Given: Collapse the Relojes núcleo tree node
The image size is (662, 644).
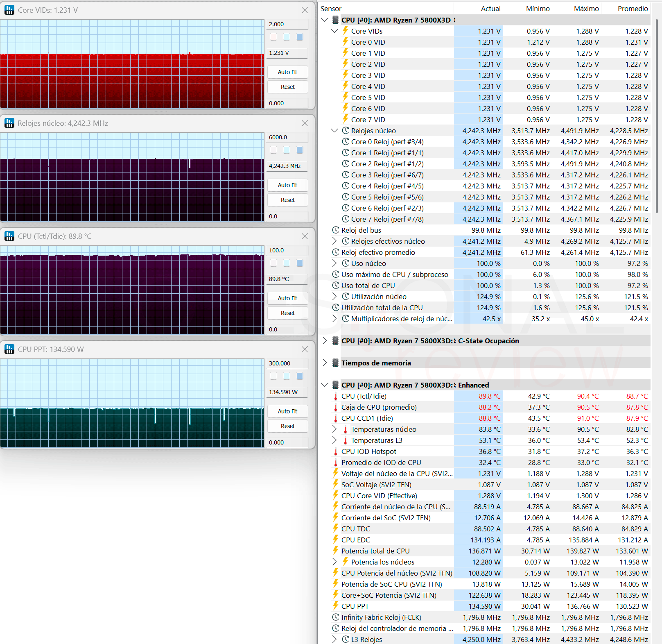Looking at the screenshot, I should (334, 130).
